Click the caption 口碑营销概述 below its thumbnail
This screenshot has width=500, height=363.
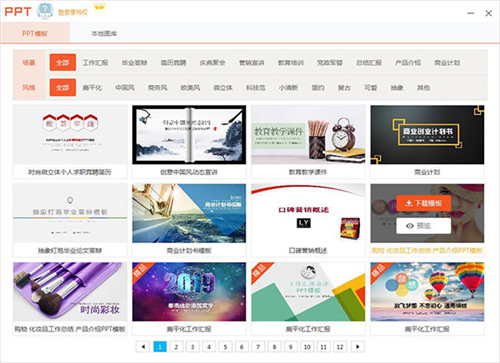click(x=308, y=250)
